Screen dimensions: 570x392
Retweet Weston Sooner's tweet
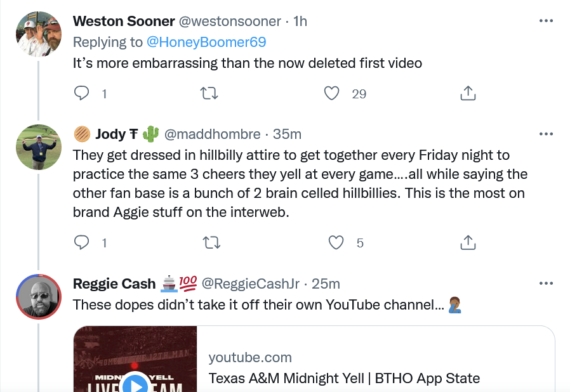point(209,94)
